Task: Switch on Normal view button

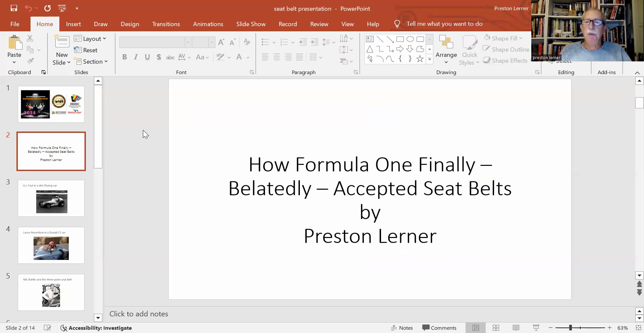Action: coord(476,328)
